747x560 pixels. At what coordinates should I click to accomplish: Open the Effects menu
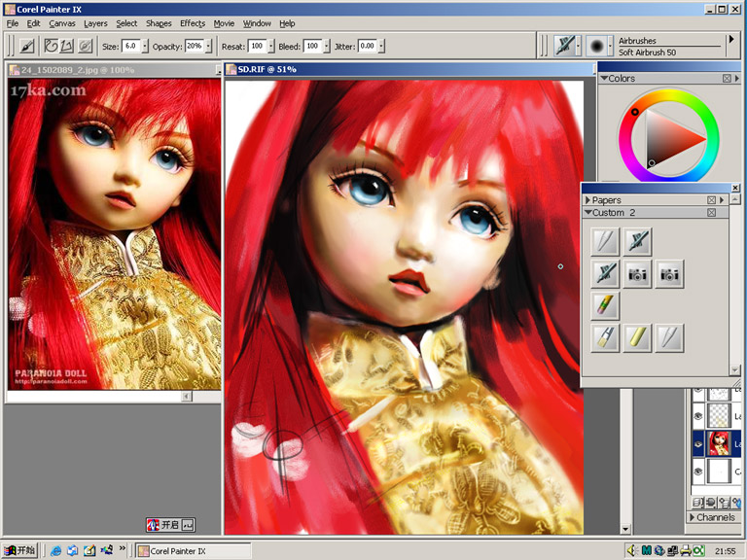point(193,23)
